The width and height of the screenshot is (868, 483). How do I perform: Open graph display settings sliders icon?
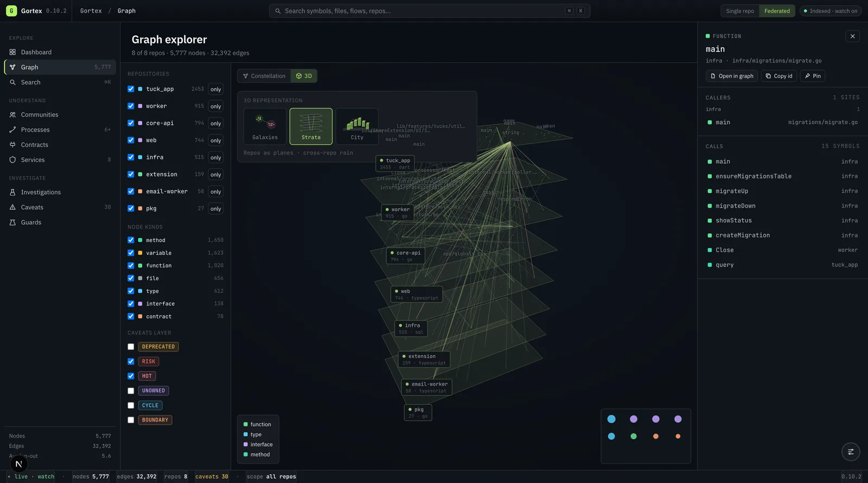[851, 452]
